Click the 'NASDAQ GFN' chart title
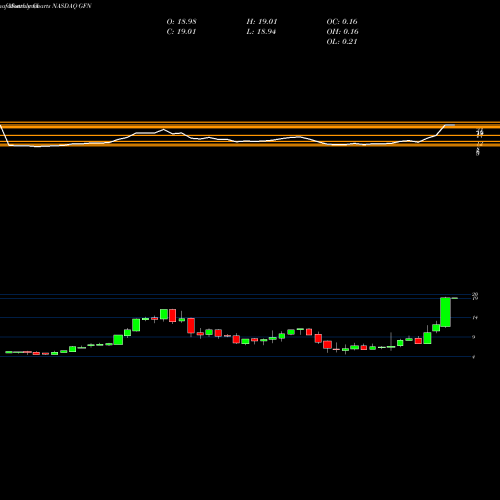Screen dimensions: 500x500 pyautogui.click(x=71, y=6)
